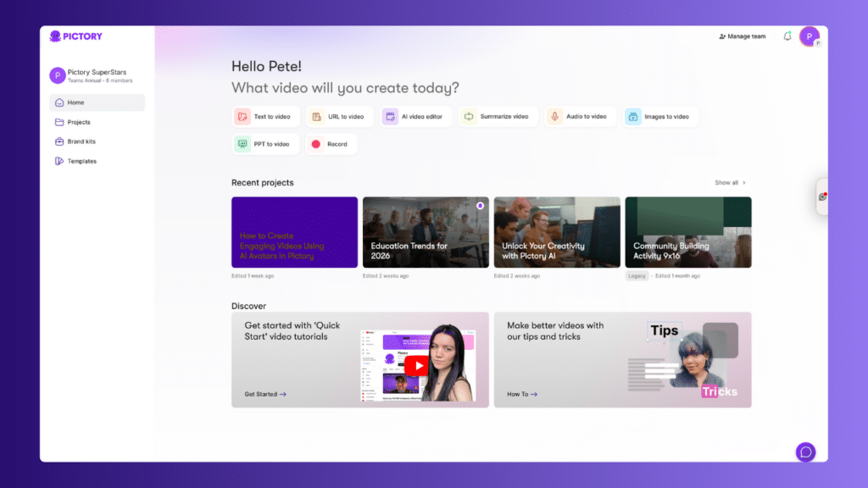The width and height of the screenshot is (868, 488).
Task: Click the red Record icon
Action: coord(316,144)
